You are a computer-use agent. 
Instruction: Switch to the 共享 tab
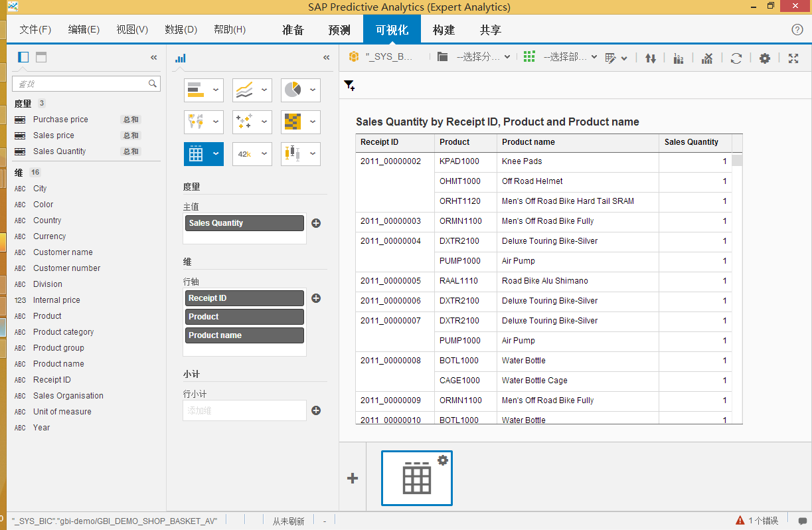[491, 30]
